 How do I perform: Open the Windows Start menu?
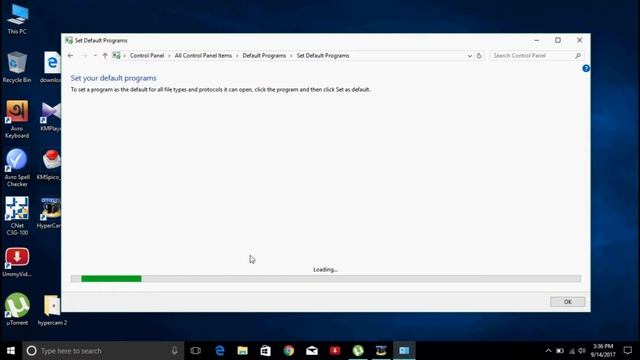coord(11,351)
